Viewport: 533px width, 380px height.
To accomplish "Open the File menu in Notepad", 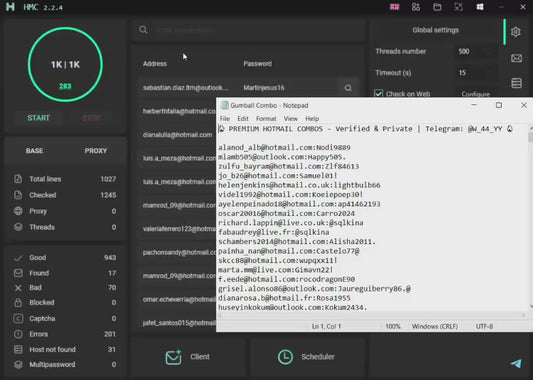I will pos(225,119).
